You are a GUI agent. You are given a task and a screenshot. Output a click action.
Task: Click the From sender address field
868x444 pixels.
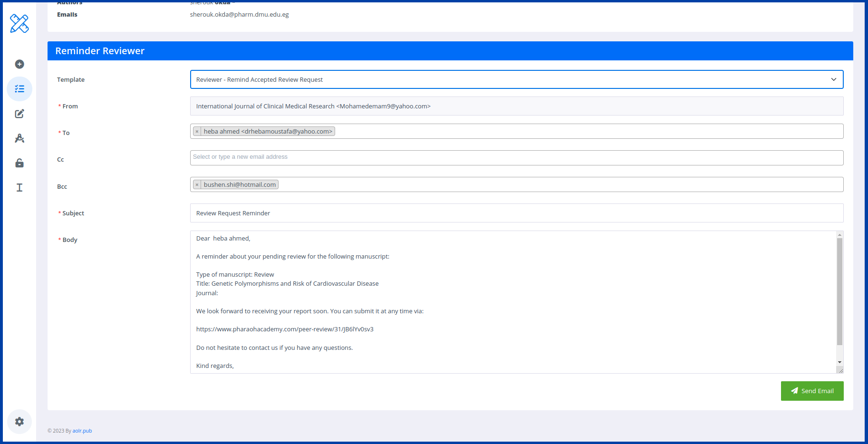tap(516, 106)
